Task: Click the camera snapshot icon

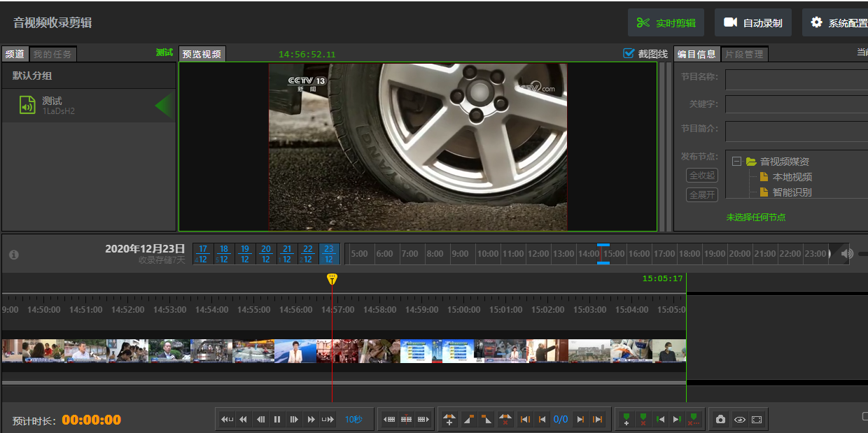Action: click(x=720, y=420)
